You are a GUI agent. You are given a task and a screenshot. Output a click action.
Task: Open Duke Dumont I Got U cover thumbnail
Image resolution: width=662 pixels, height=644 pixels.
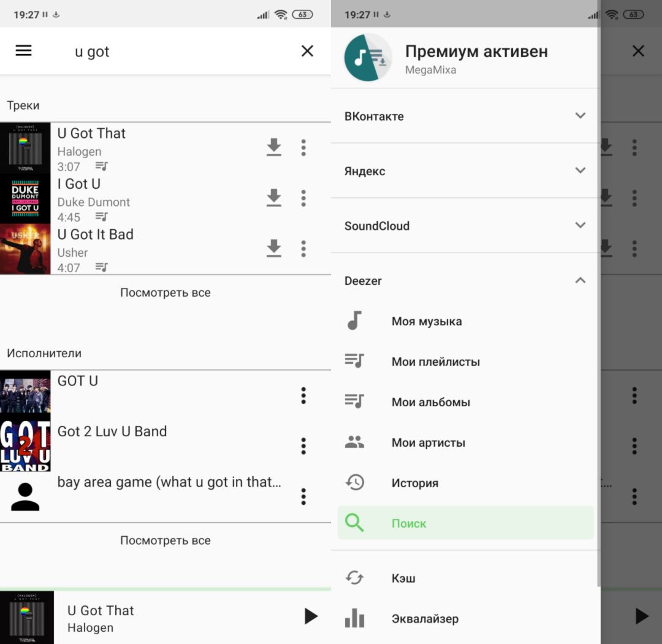[x=25, y=199]
